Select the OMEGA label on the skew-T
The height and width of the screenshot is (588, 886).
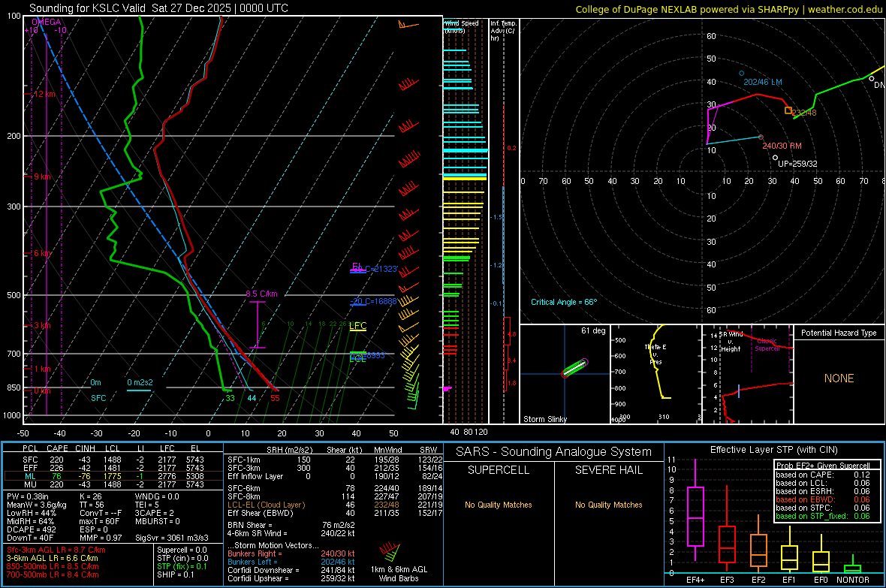(x=47, y=22)
